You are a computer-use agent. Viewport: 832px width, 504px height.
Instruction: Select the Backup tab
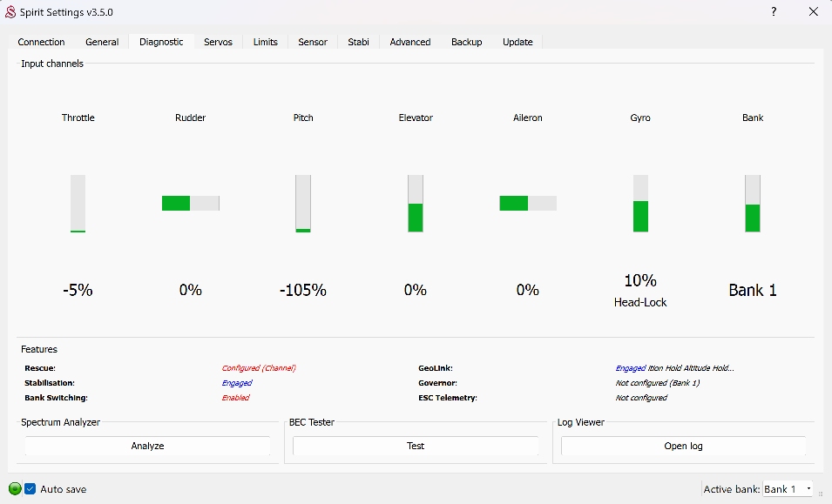pyautogui.click(x=466, y=42)
